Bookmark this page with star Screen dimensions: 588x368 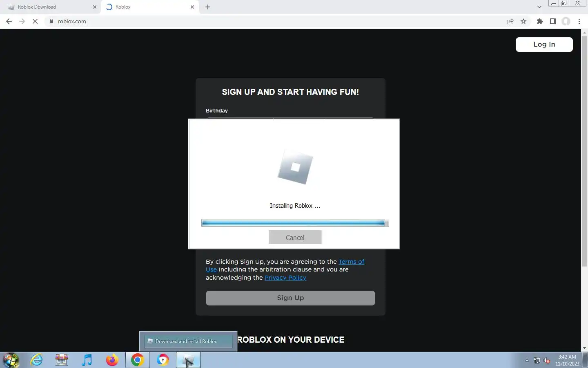pos(523,21)
